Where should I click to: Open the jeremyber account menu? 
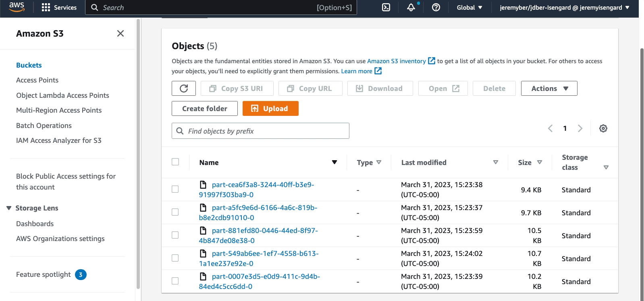pos(564,8)
